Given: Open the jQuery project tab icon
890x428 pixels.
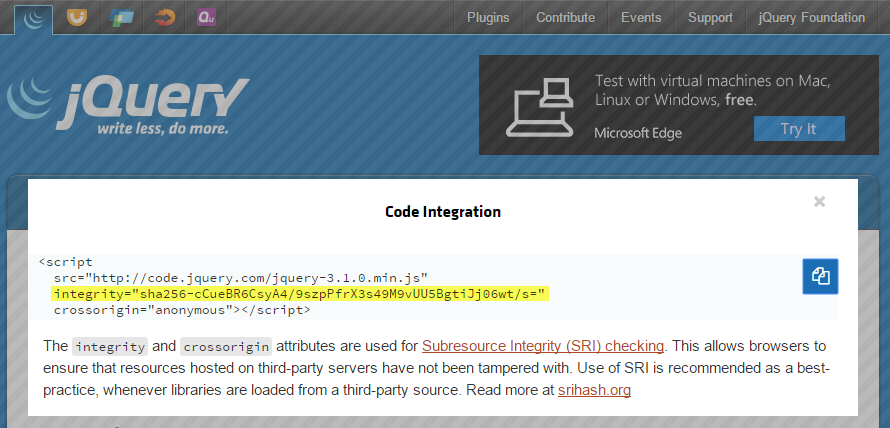Looking at the screenshot, I should [x=33, y=19].
